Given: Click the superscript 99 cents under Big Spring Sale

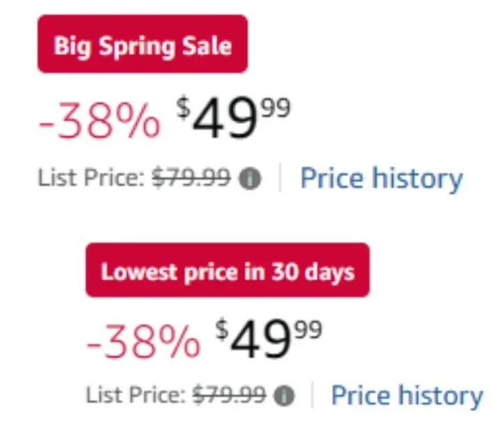Looking at the screenshot, I should point(274,108).
